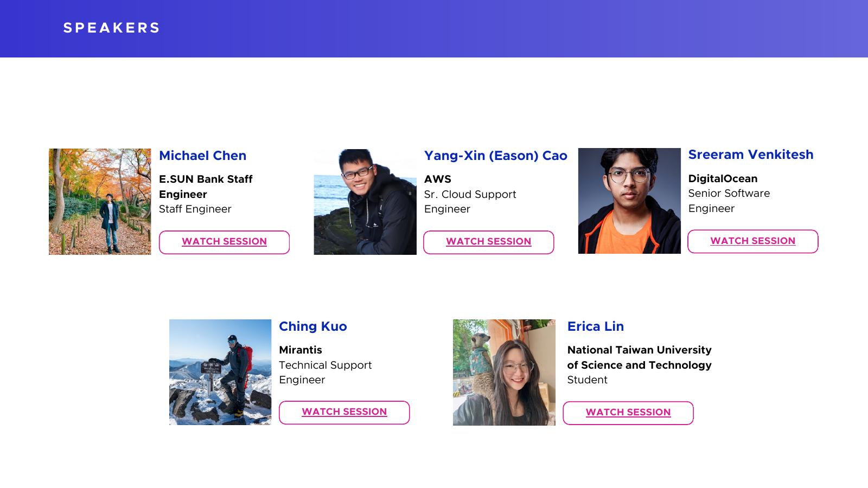Screen dimensions: 868x488
Task: Click the AWS company label
Action: [x=437, y=179]
